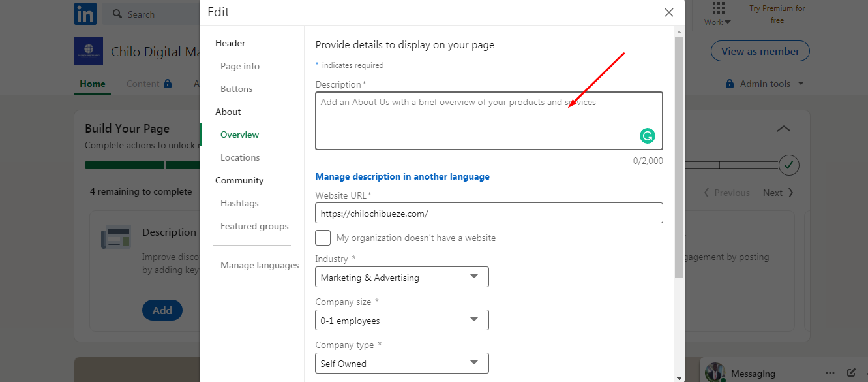Select Page info in Edit sidebar
Screen dimensions: 868x382
pos(240,66)
